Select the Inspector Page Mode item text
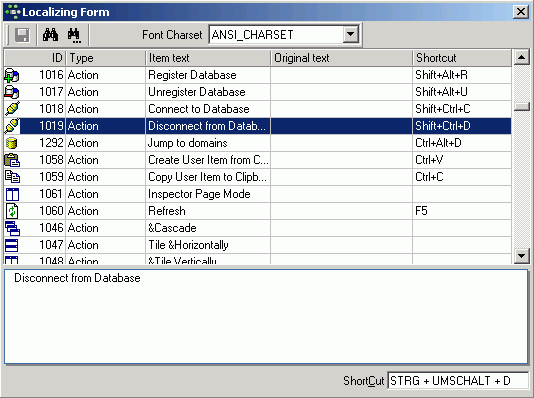 click(199, 194)
